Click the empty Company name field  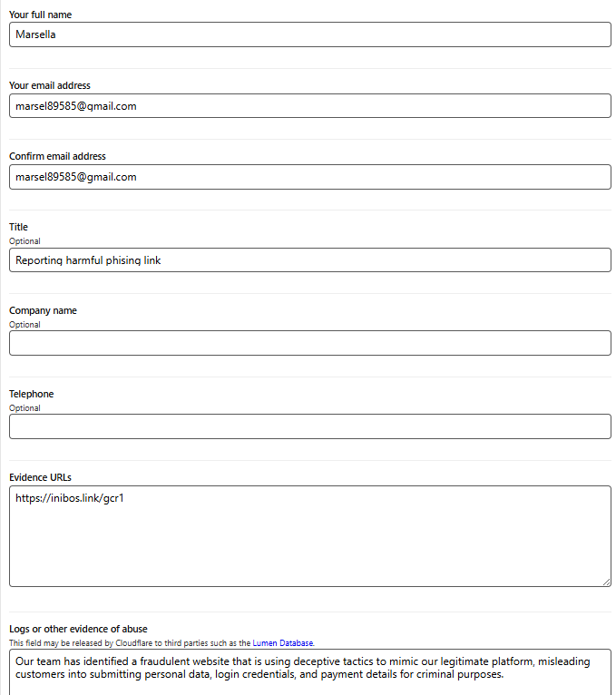coord(309,343)
